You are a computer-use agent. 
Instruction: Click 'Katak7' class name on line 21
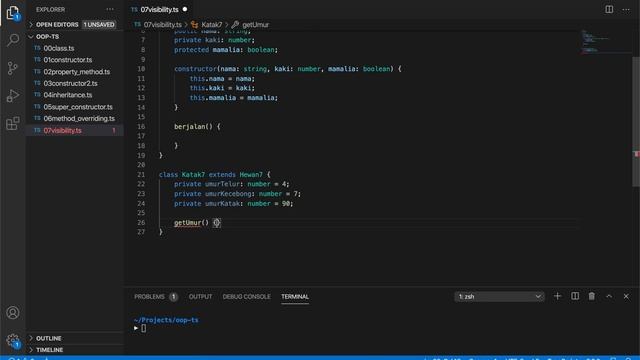(193, 175)
